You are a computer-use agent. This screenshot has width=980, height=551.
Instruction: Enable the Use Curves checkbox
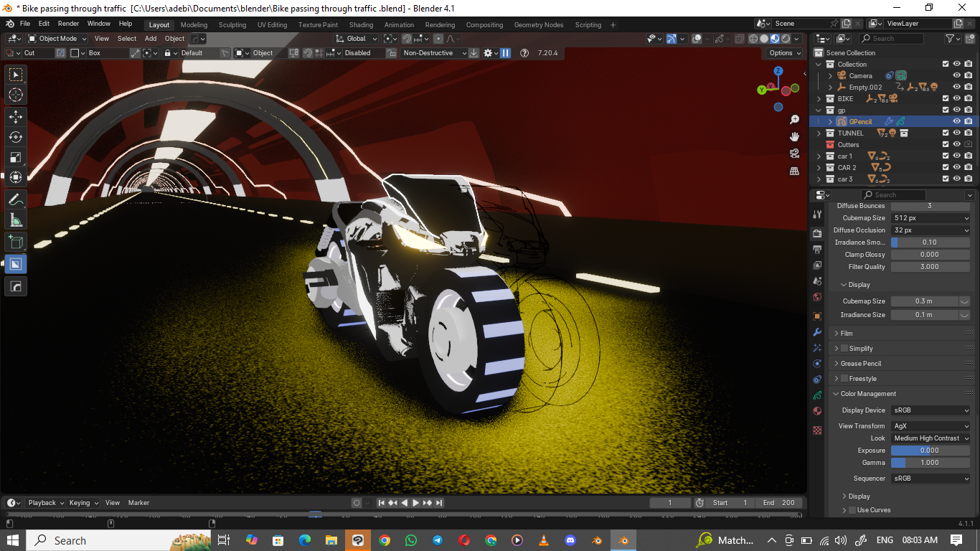[x=852, y=510]
